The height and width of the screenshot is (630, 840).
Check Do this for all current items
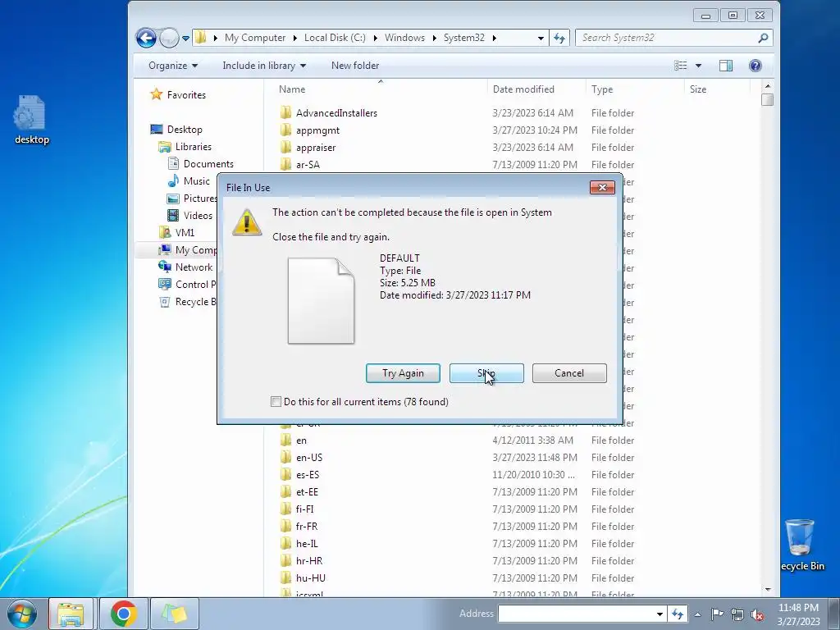(x=276, y=401)
